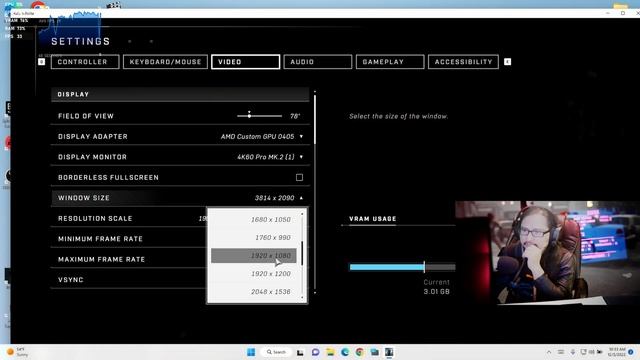This screenshot has width=640, height=360.
Task: Click the resolution list down arrow
Action: 302,297
